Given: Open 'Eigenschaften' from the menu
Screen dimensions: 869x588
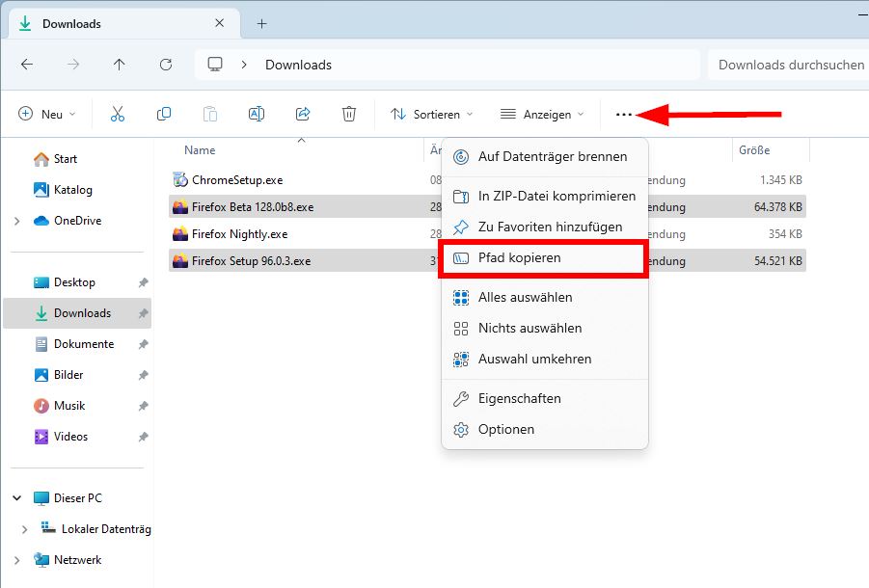Looking at the screenshot, I should coord(521,398).
